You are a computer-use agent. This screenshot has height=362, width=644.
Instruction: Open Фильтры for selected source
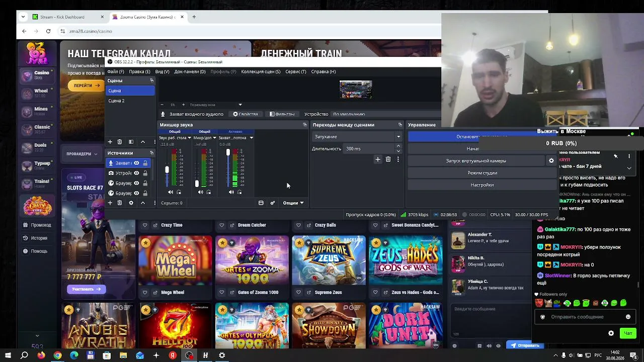[282, 114]
